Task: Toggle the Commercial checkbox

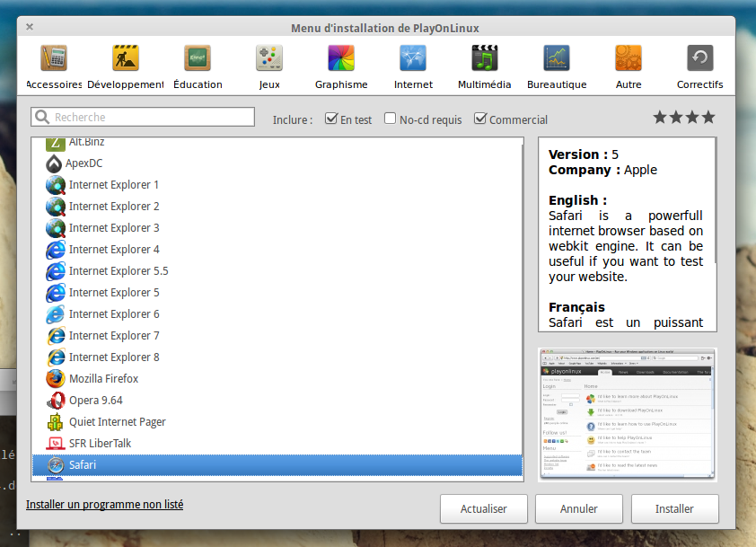Action: [479, 119]
